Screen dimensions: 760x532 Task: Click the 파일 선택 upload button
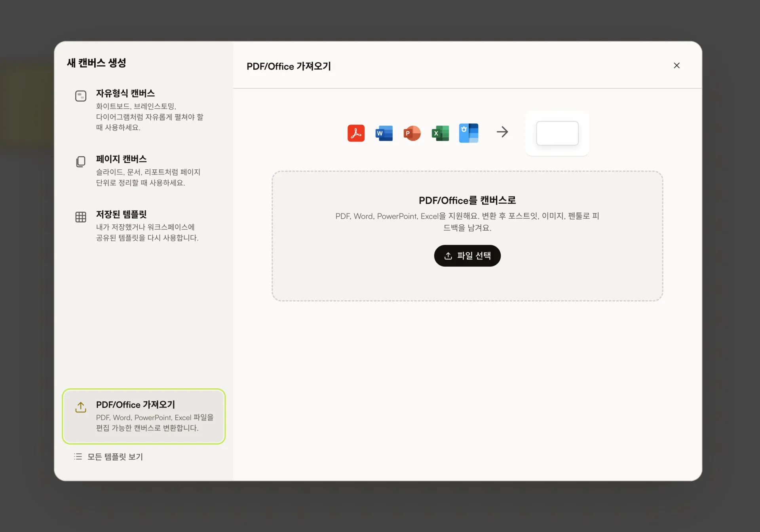467,256
